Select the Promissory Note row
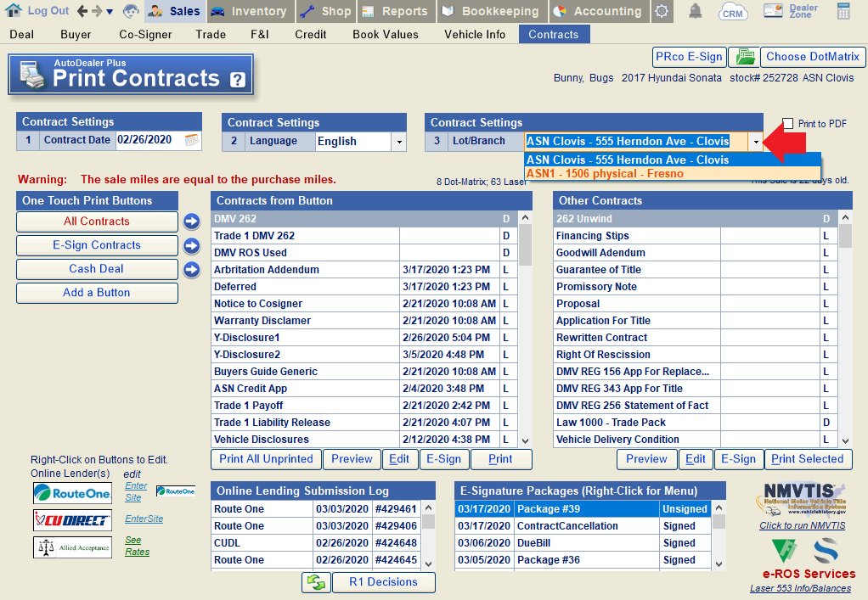Image resolution: width=868 pixels, height=600 pixels. pos(696,287)
